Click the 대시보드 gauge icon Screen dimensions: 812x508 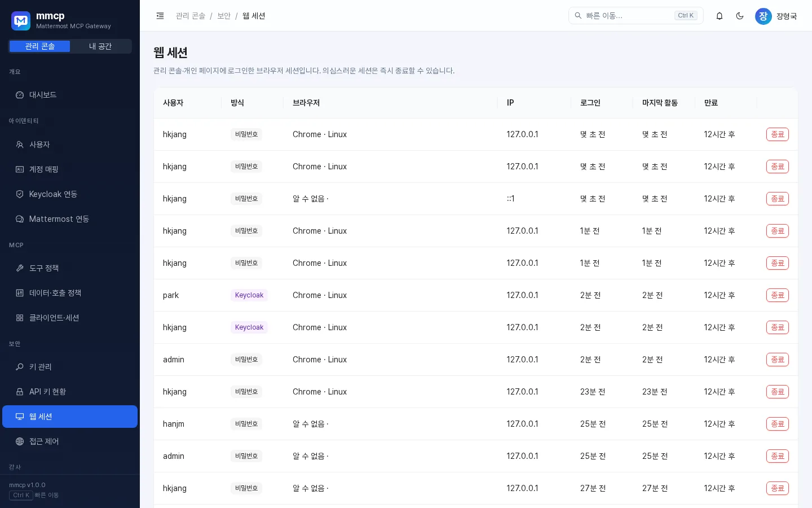20,95
